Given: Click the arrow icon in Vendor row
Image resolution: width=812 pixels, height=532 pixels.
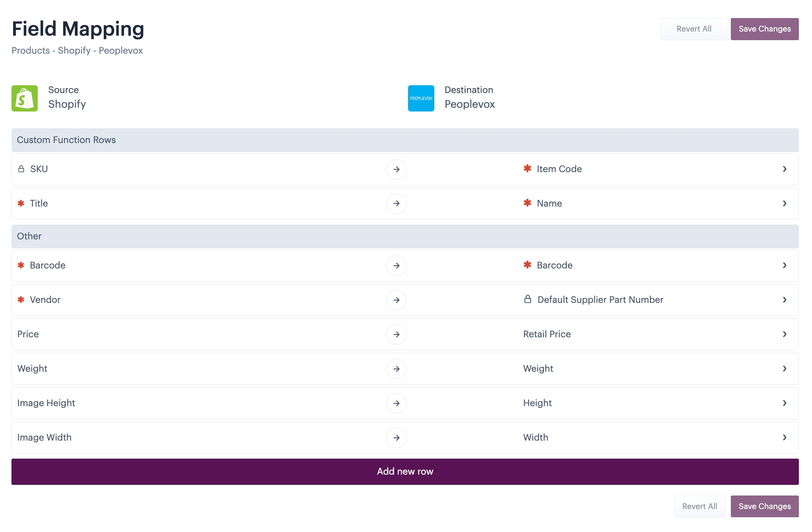Looking at the screenshot, I should tap(396, 300).
